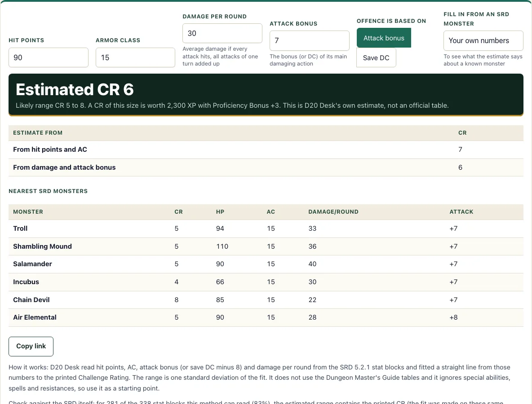Click Troll's HP value 94
This screenshot has height=404, width=532.
(x=220, y=228)
